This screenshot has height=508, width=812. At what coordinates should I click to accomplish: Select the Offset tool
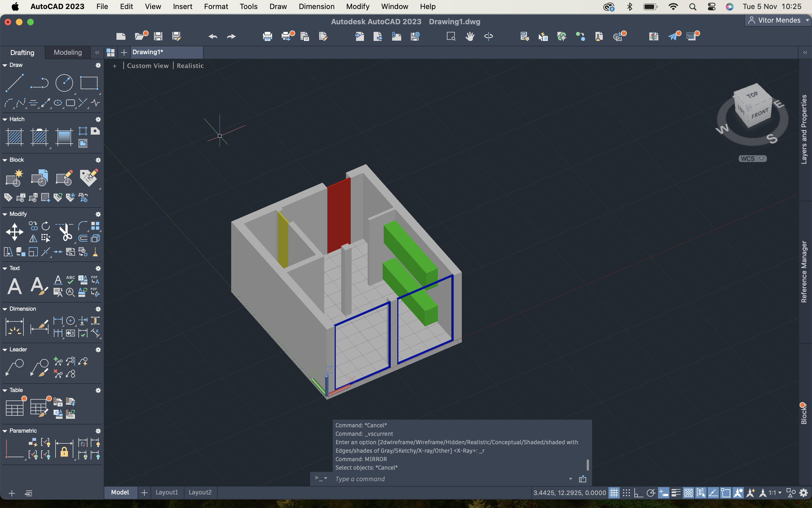click(83, 238)
